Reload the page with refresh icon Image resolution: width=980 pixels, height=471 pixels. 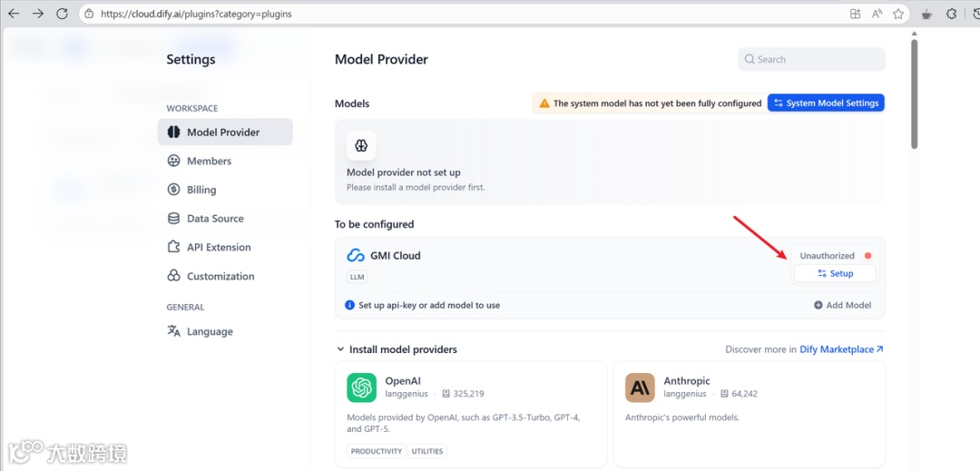(62, 14)
